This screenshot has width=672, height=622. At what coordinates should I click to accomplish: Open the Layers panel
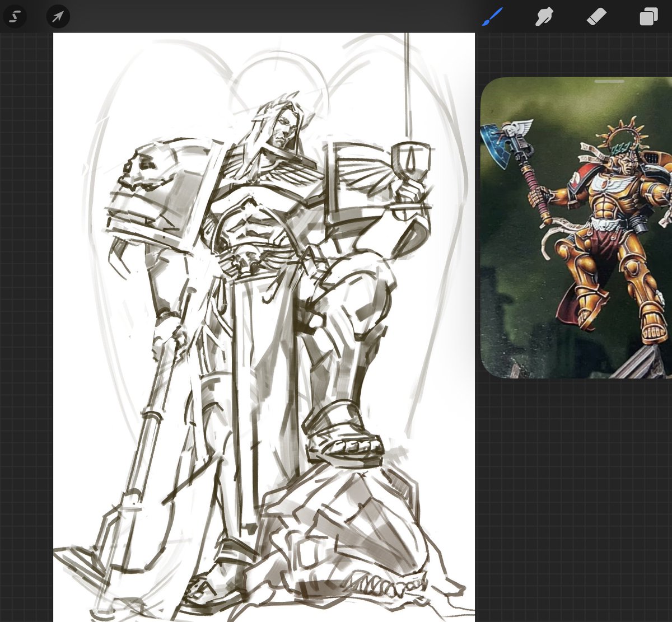[x=648, y=17]
